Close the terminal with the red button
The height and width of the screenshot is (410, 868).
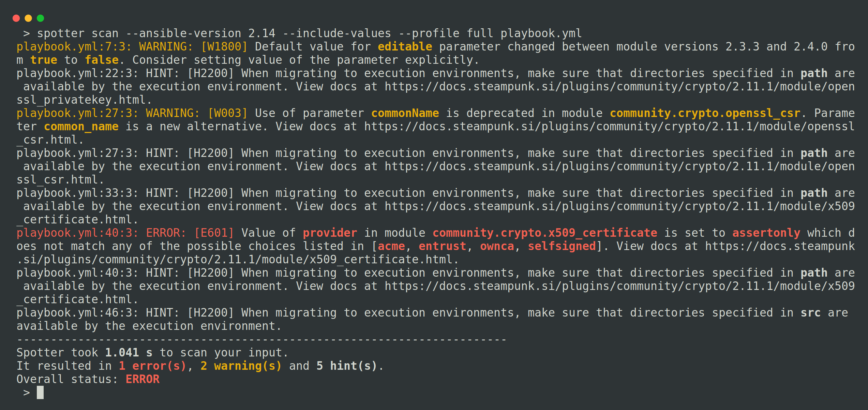coord(16,18)
